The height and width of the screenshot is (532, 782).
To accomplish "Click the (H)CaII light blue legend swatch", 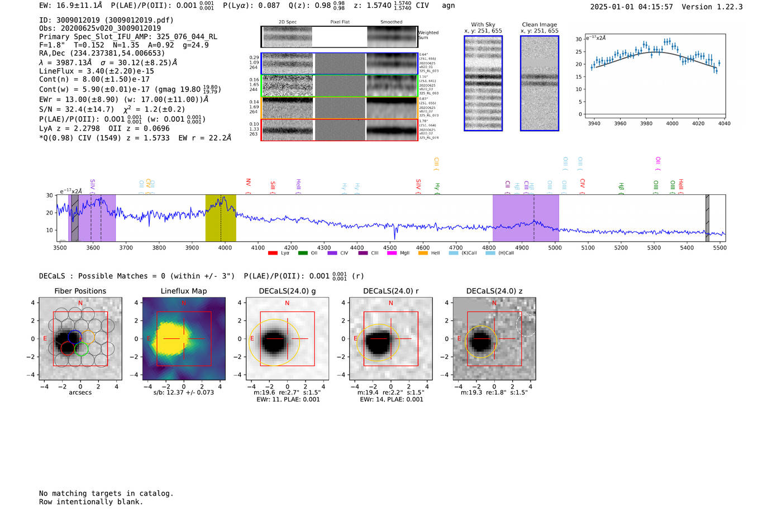I will coord(490,253).
